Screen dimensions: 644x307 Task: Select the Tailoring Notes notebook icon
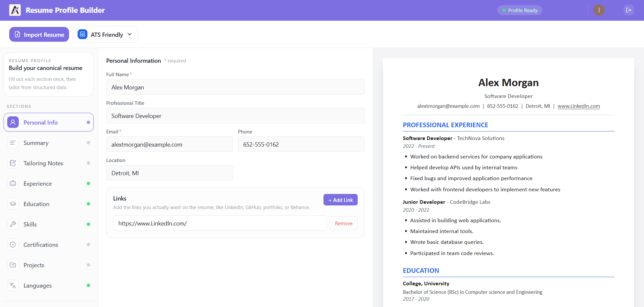(x=13, y=163)
